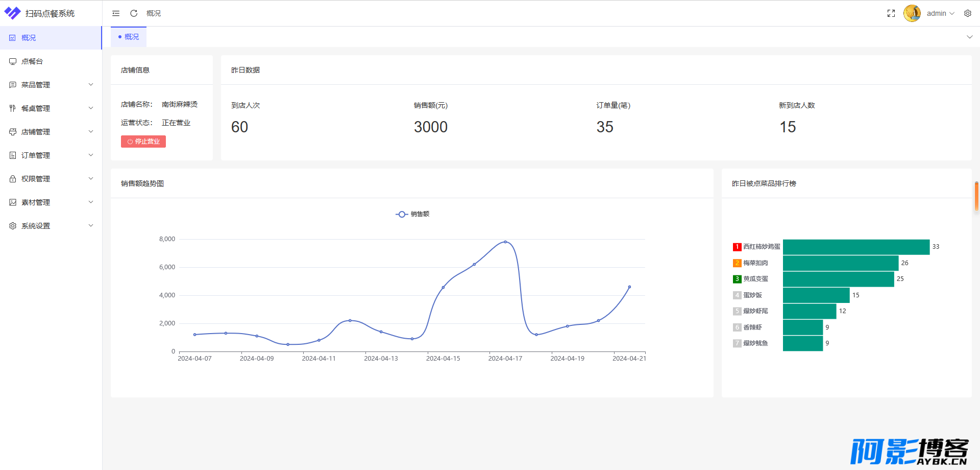
Task: Click the 蛋炒饭 bar showing 15
Action: [x=816, y=295]
